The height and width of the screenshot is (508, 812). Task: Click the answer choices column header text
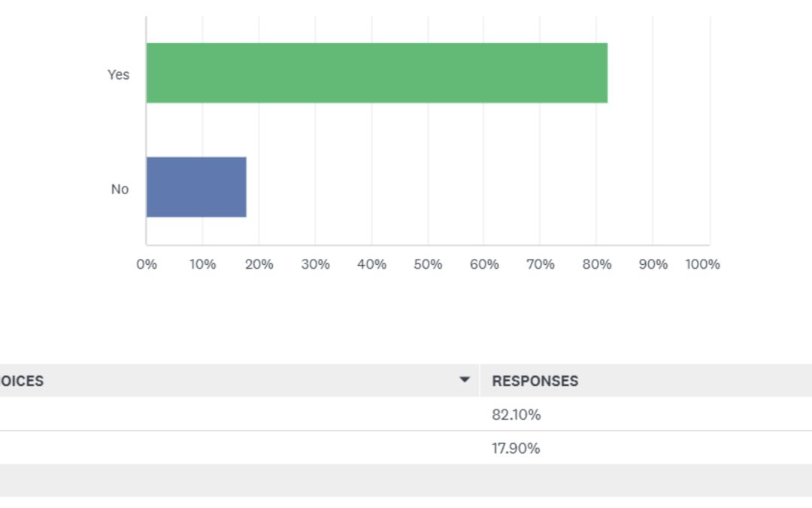pos(23,381)
